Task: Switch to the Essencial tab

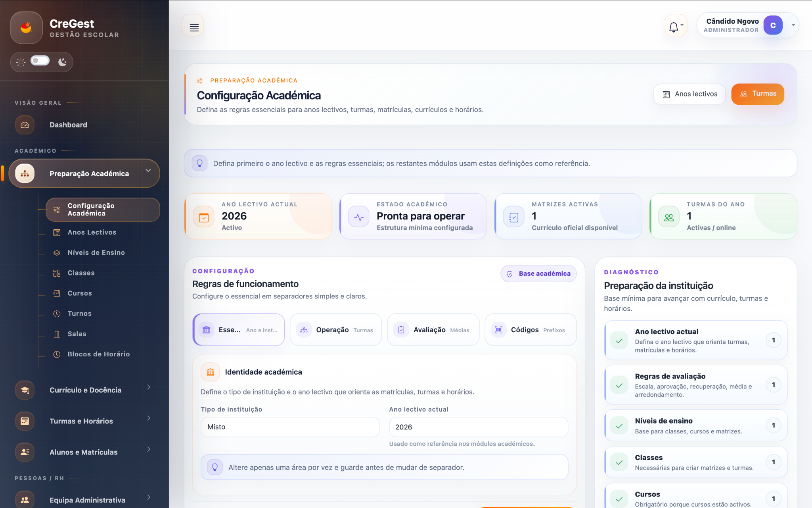Action: [x=239, y=330]
